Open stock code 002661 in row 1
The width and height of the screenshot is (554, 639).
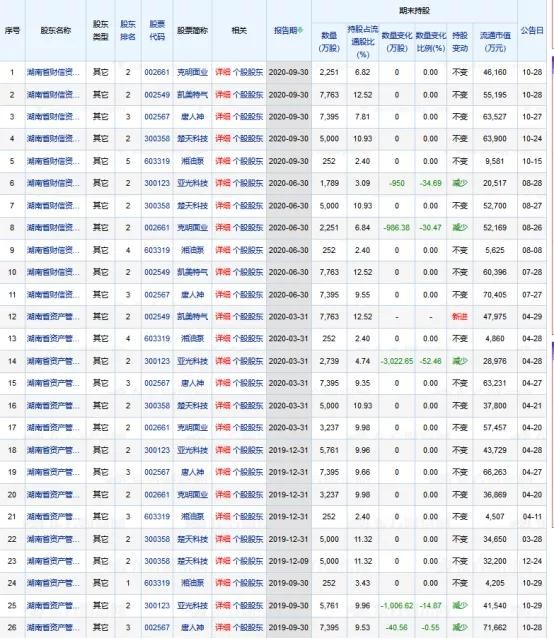click(157, 72)
